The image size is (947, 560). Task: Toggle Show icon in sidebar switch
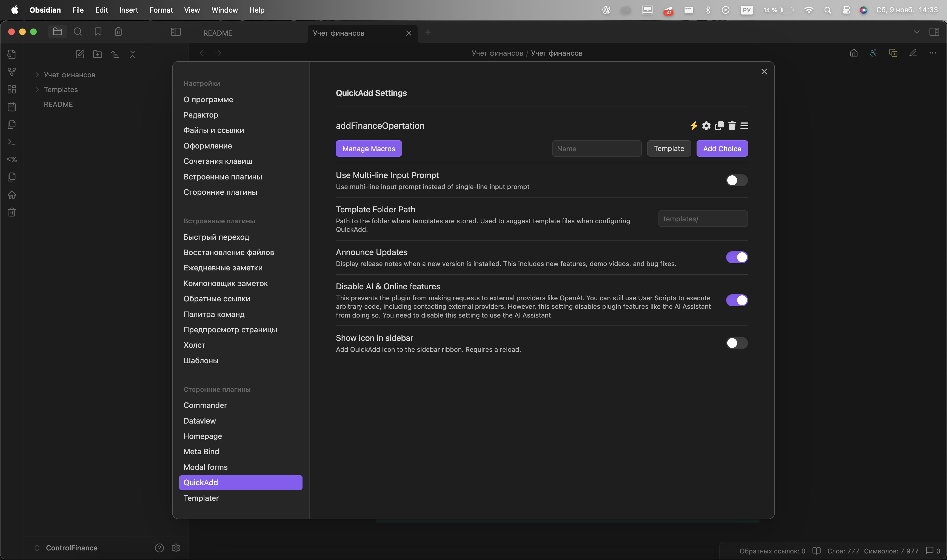pyautogui.click(x=736, y=343)
